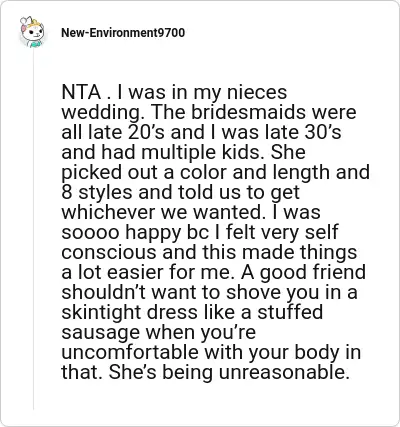
Task: Click the word "whichever" in the comment
Action: pyautogui.click(x=109, y=212)
